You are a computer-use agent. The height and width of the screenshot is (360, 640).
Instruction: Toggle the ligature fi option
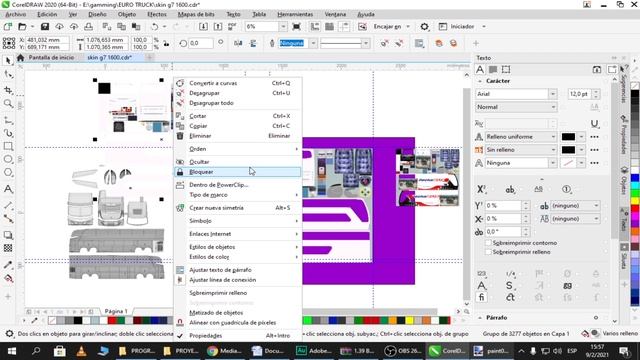481,297
